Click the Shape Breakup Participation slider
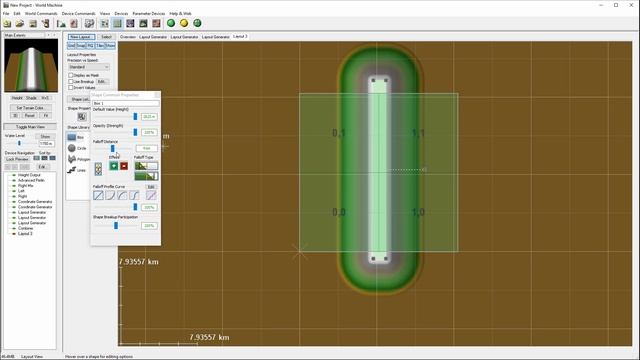640x360 pixels. click(116, 225)
